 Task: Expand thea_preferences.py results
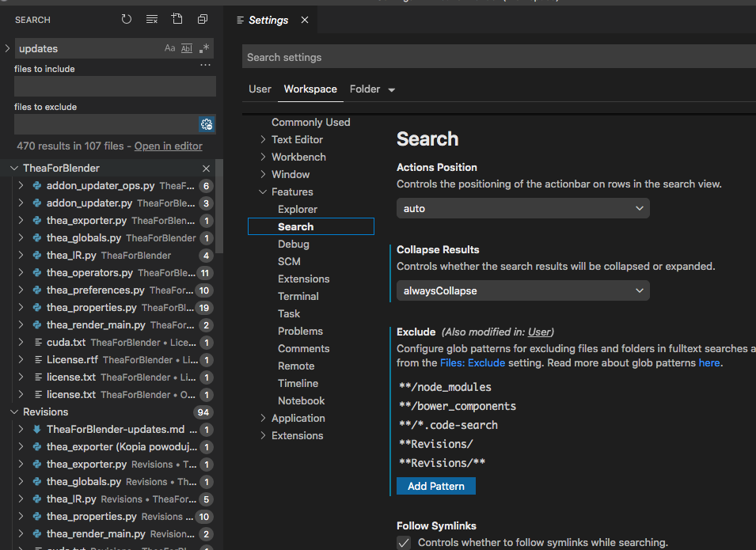[x=21, y=290]
